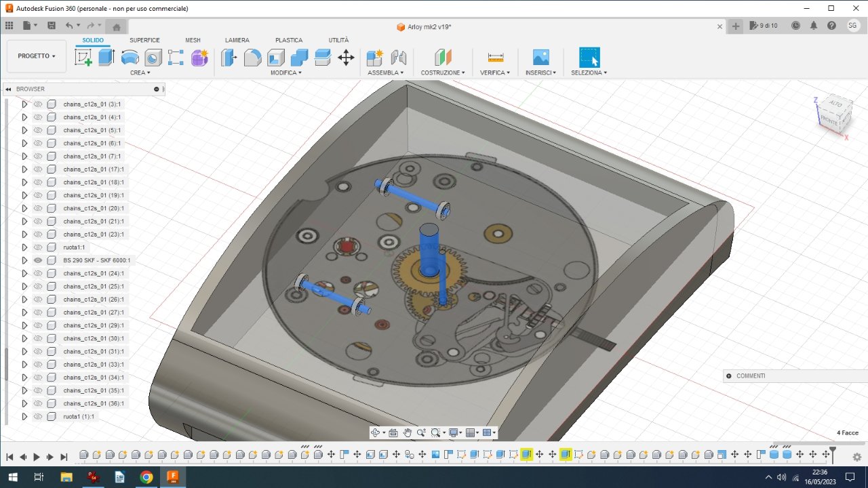Open the VERIFICA menu
Screen dimensions: 868x488
click(495, 73)
